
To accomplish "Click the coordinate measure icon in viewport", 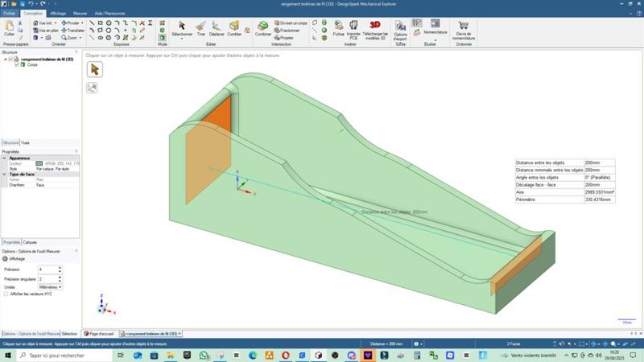I will 92,88.
